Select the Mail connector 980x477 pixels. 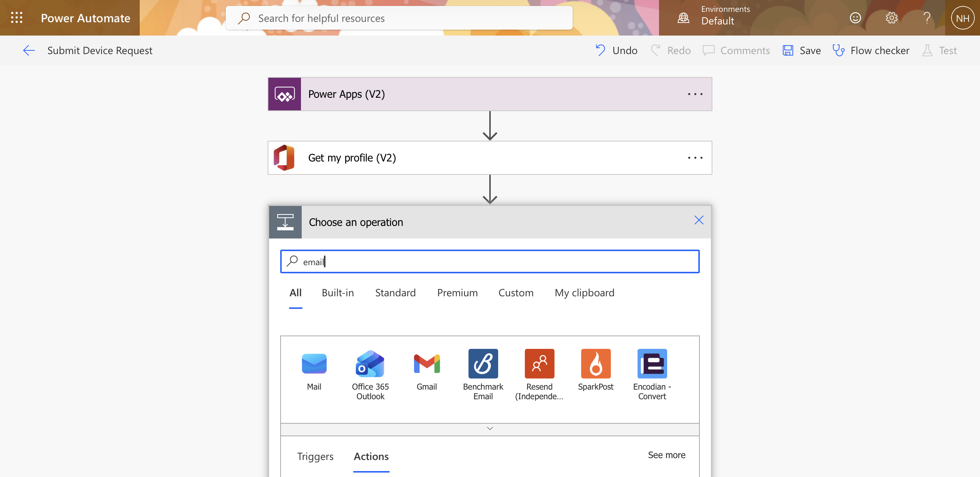(314, 370)
